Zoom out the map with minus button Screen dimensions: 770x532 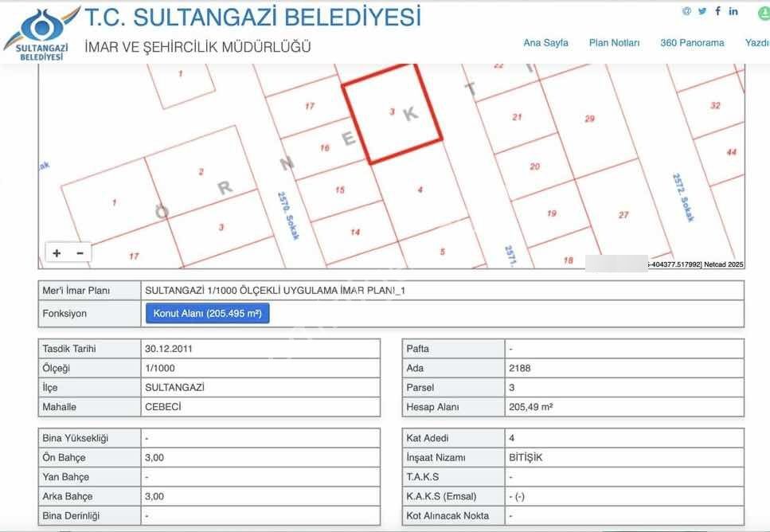80,253
